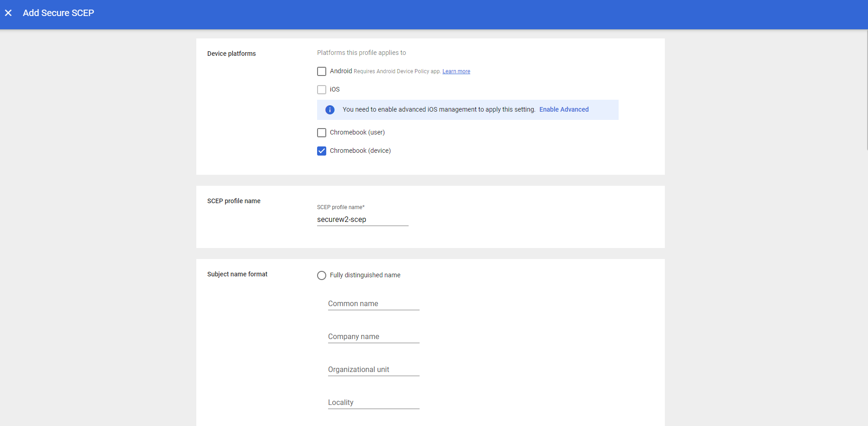This screenshot has height=426, width=868.
Task: Click the Add Secure SCEP header title
Action: coord(58,13)
